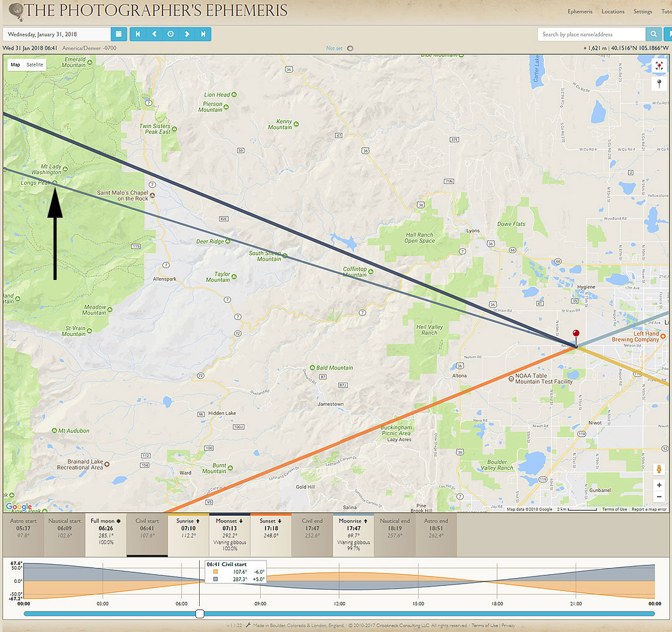Focus the date input field
The image size is (672, 632).
pyautogui.click(x=57, y=34)
